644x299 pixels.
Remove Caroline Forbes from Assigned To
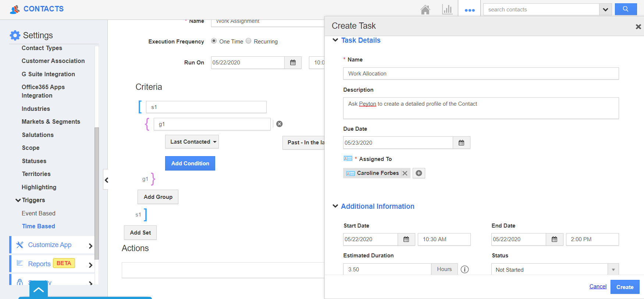click(x=405, y=173)
